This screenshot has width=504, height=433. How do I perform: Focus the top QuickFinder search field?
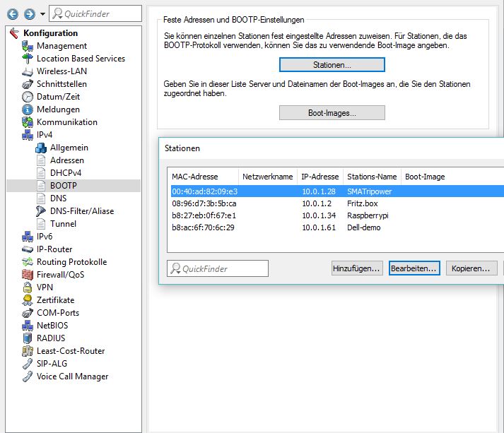[x=95, y=13]
